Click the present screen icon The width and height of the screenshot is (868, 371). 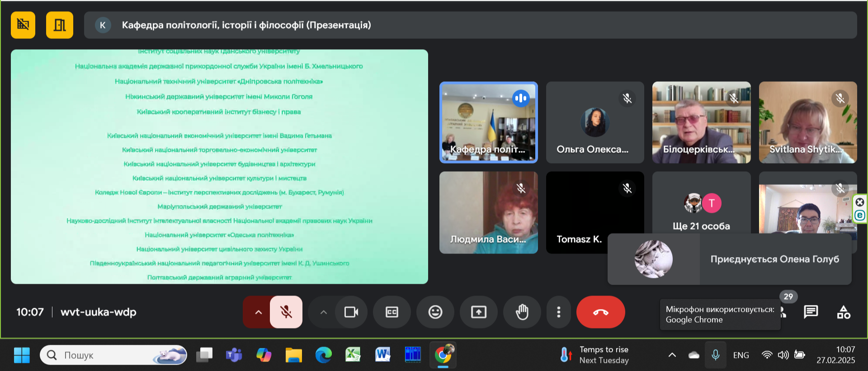(x=478, y=312)
